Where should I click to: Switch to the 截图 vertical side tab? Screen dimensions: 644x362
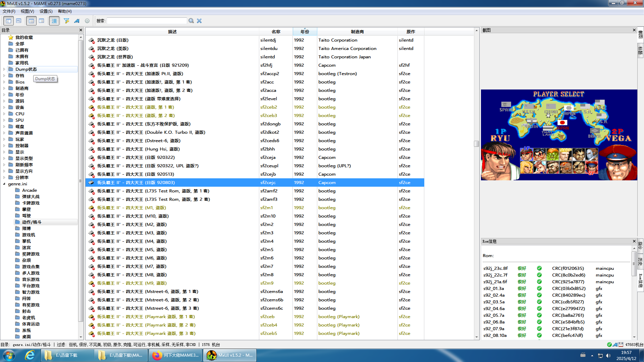point(640,34)
